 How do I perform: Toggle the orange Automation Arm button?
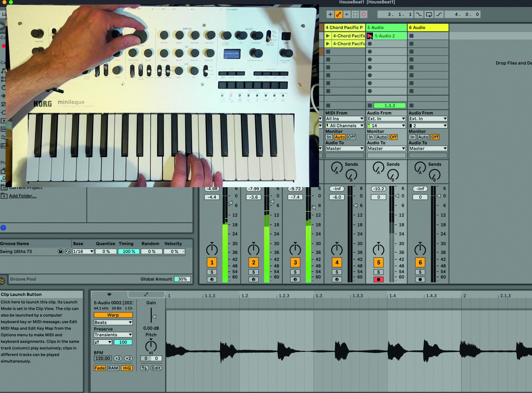click(339, 14)
